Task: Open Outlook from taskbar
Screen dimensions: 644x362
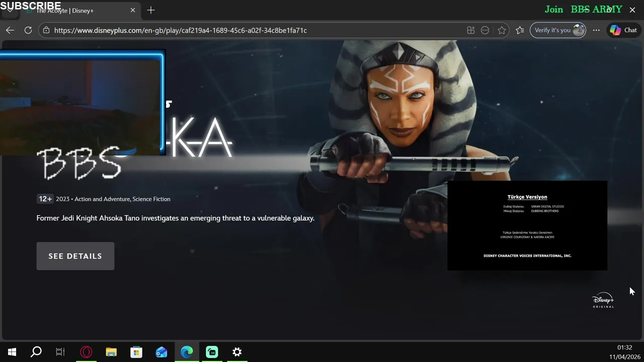Action: (162, 352)
